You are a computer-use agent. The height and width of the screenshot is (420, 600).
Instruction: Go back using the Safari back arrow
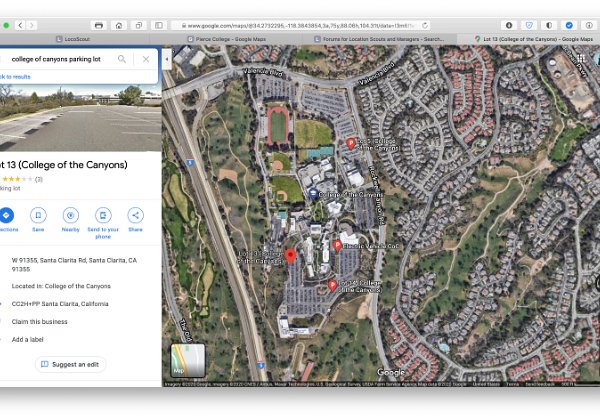(x=20, y=26)
